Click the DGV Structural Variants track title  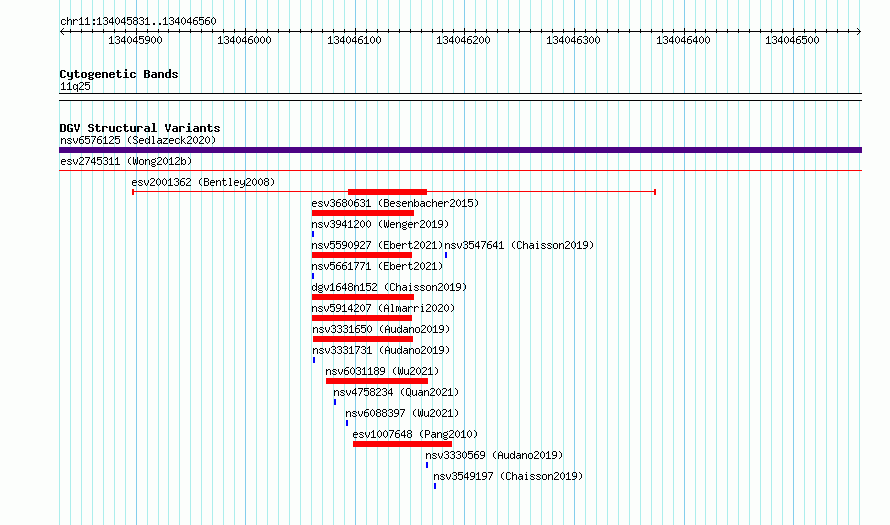[140, 128]
